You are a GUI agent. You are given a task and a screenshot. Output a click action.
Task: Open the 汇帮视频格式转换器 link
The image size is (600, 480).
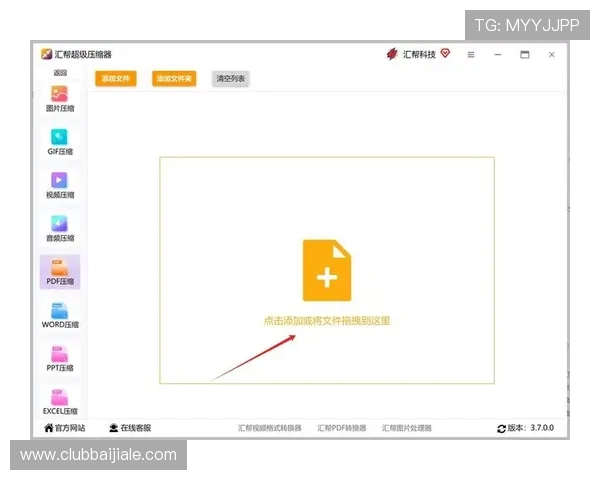click(269, 428)
